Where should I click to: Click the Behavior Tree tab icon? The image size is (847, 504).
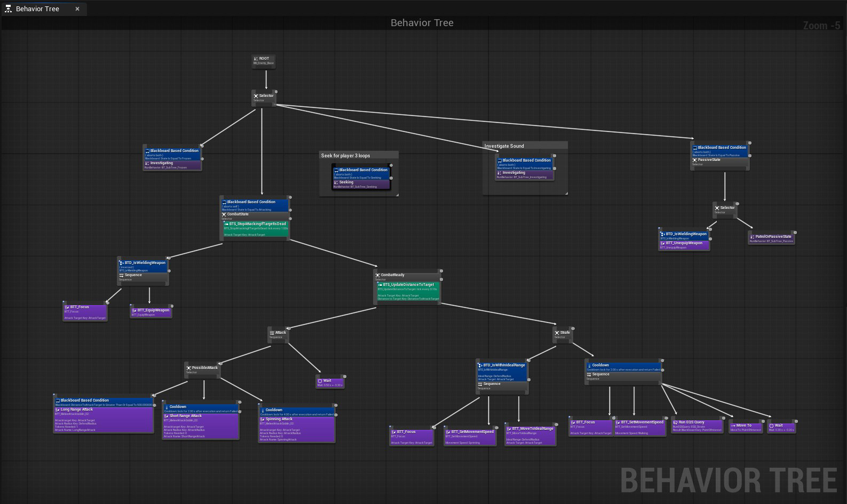click(8, 9)
